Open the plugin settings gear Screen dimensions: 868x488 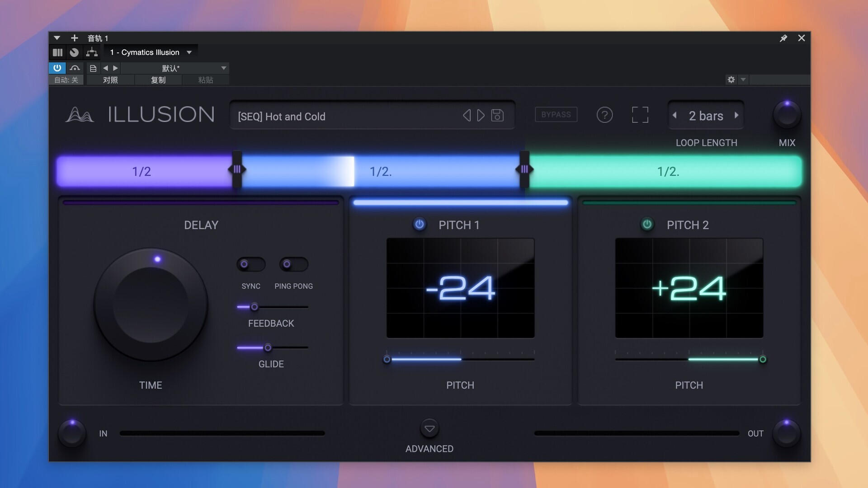pyautogui.click(x=731, y=80)
